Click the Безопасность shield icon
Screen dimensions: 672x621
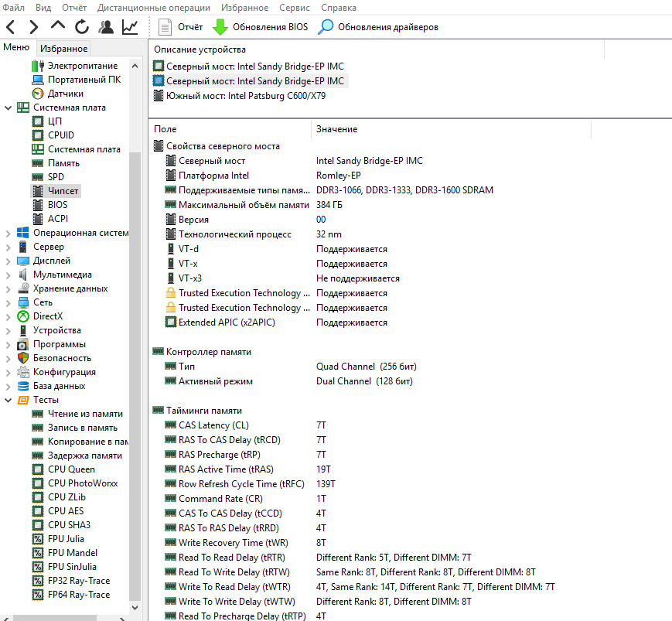tap(23, 358)
